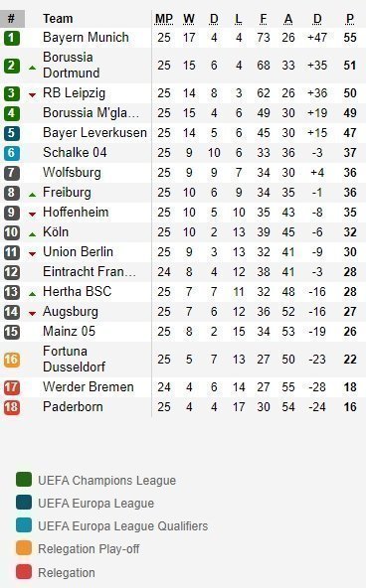Open the Bayern Munich team link
Image resolution: width=366 pixels, height=588 pixels.
click(86, 38)
